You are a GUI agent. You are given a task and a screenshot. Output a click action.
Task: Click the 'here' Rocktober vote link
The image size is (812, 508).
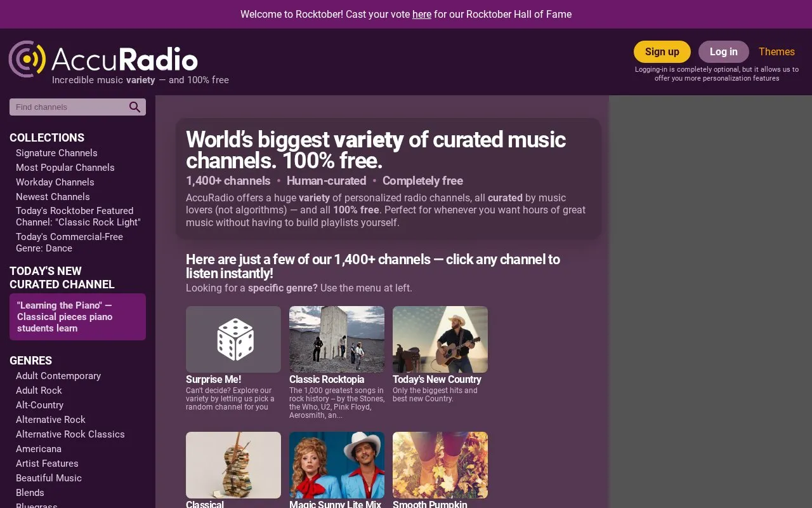click(x=422, y=14)
